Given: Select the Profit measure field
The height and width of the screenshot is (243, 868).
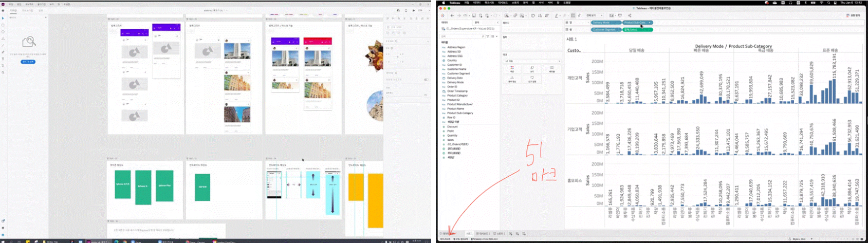Looking at the screenshot, I should [450, 131].
